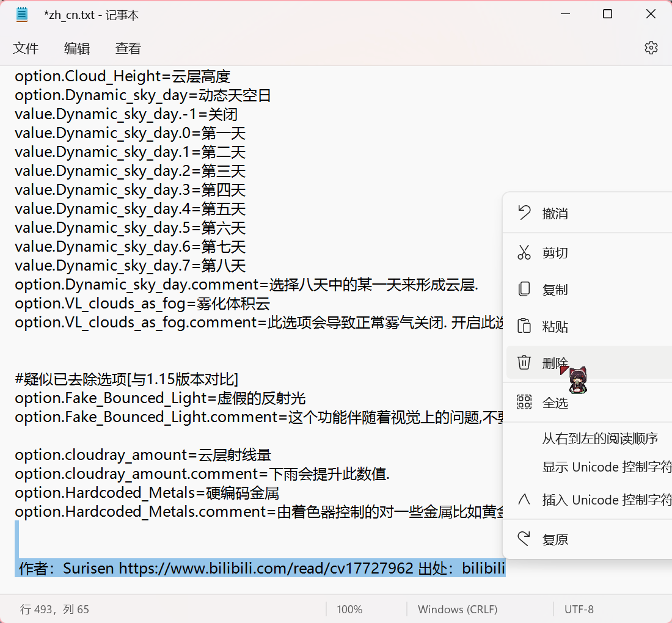Click the undo arrow icon beside 撤消

tap(524, 213)
